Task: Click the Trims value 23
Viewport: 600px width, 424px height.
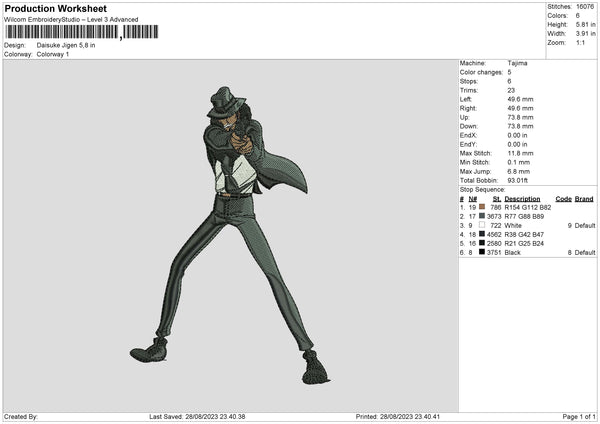Action: tap(511, 90)
